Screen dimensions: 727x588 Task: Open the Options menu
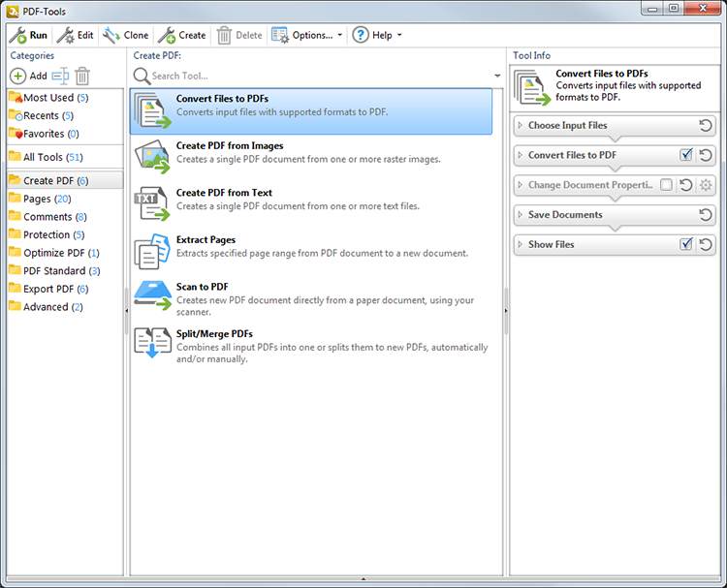point(307,35)
